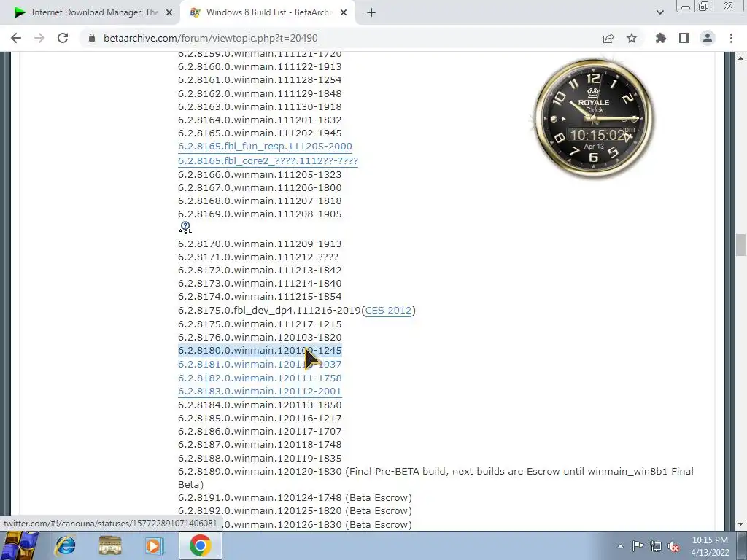Click muted volume tray icon

[x=673, y=546]
